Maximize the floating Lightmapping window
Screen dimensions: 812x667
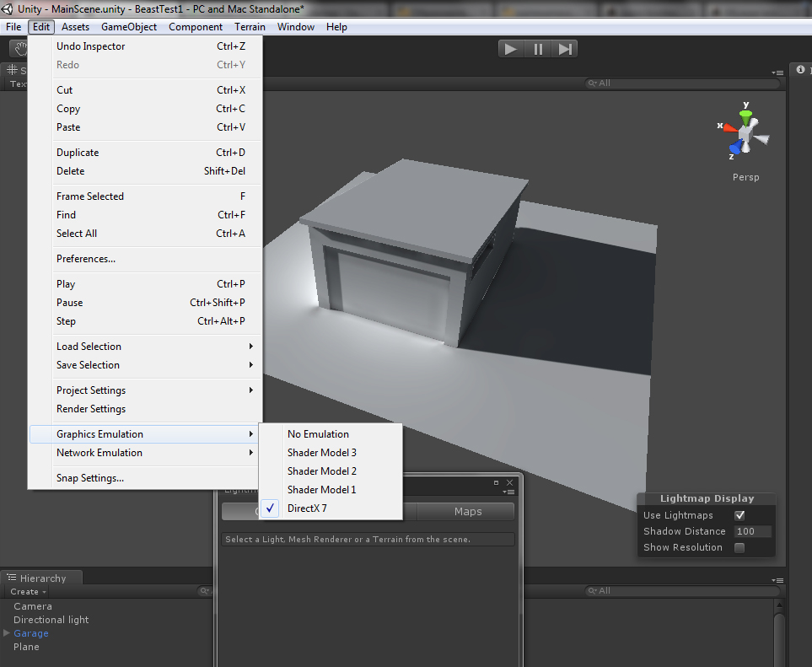[x=497, y=482]
